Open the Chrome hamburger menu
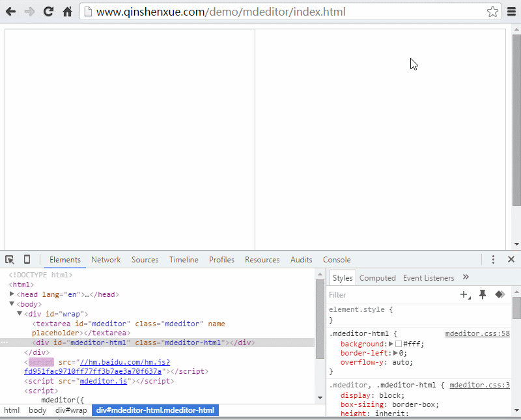 point(511,12)
